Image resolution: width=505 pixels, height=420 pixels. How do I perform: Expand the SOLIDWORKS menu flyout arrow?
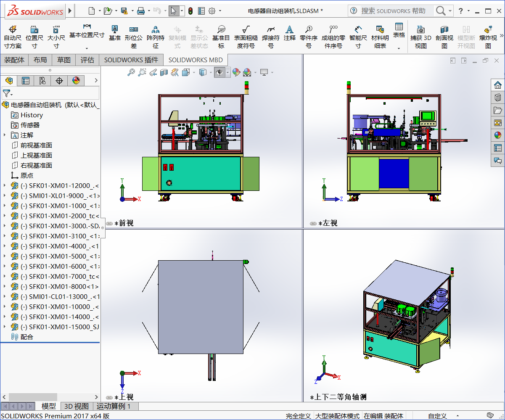pyautogui.click(x=70, y=11)
